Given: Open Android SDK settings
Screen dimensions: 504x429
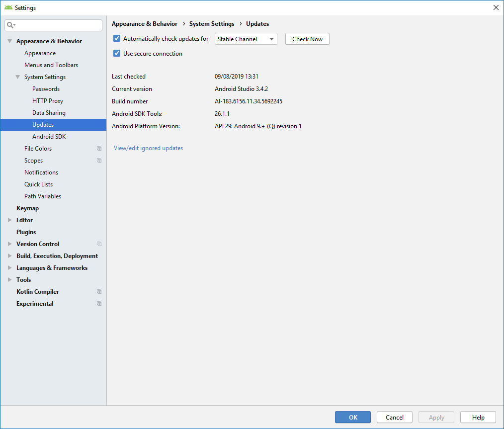Looking at the screenshot, I should point(49,137).
